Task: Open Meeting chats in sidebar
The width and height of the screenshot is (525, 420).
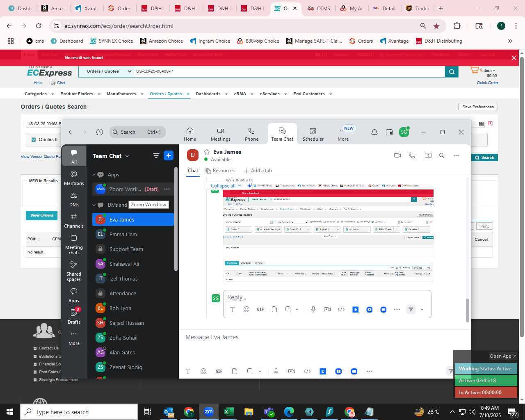Action: coord(74,244)
